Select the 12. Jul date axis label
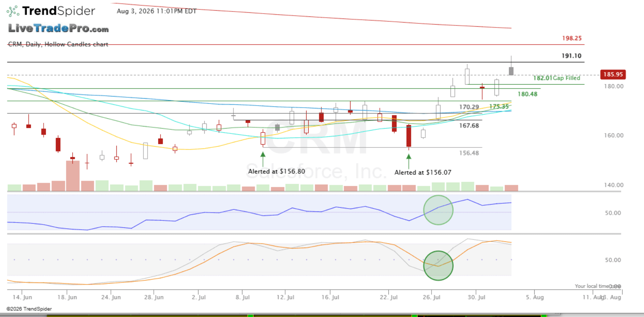This screenshot has height=317, width=644. point(286,297)
